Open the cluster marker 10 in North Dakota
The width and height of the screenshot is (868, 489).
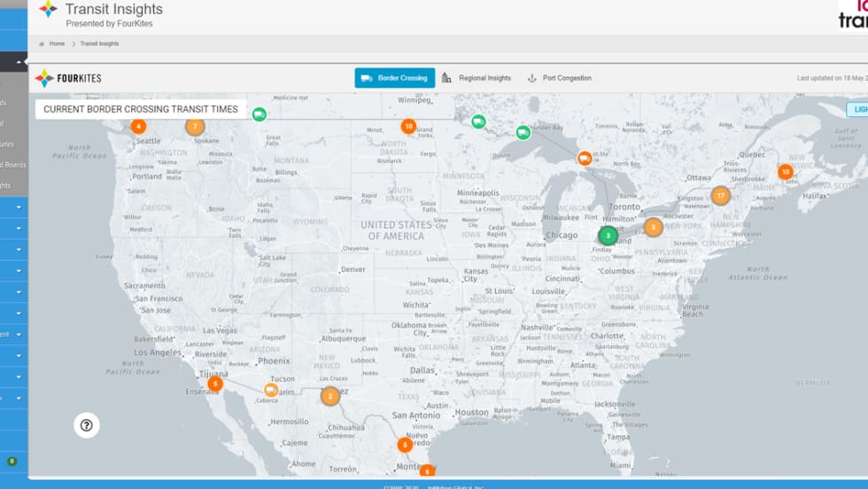(408, 127)
